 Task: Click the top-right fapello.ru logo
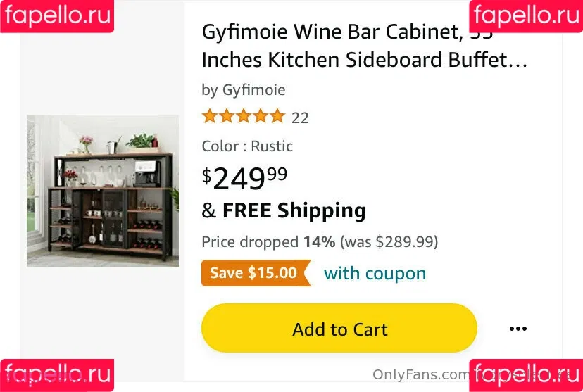click(525, 15)
